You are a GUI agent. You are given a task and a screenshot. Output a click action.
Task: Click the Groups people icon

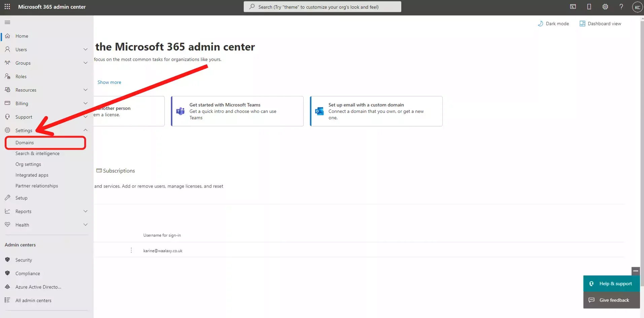(7, 63)
